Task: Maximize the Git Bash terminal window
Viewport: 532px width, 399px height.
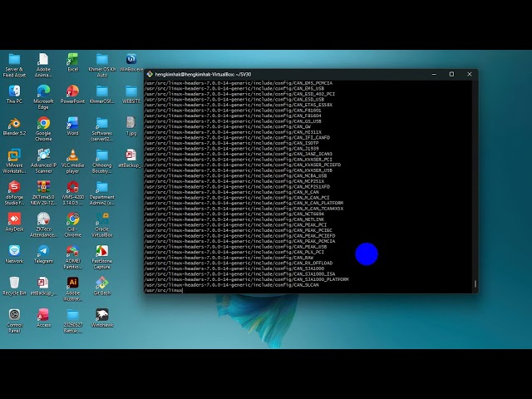Action: click(x=451, y=74)
